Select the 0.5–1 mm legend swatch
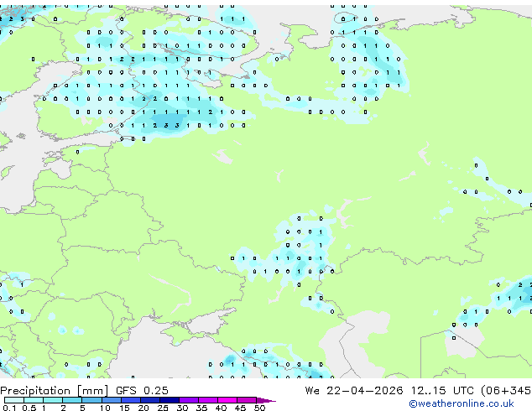 pos(34,400)
